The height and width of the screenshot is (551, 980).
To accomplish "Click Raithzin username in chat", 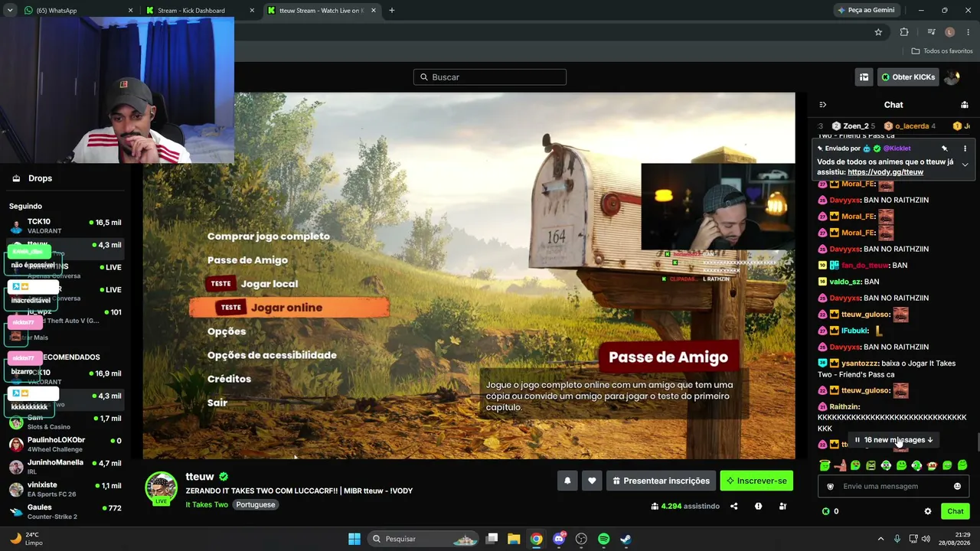I will tap(844, 407).
